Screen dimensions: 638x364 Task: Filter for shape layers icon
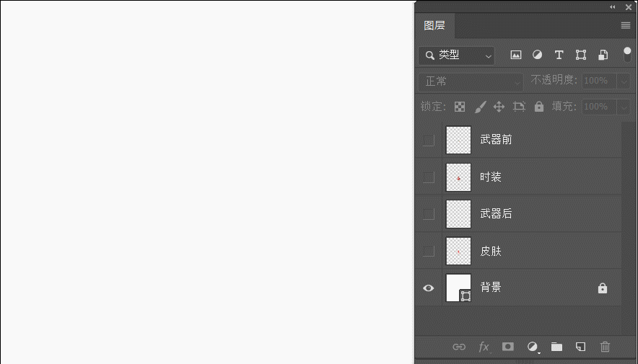[x=581, y=55]
